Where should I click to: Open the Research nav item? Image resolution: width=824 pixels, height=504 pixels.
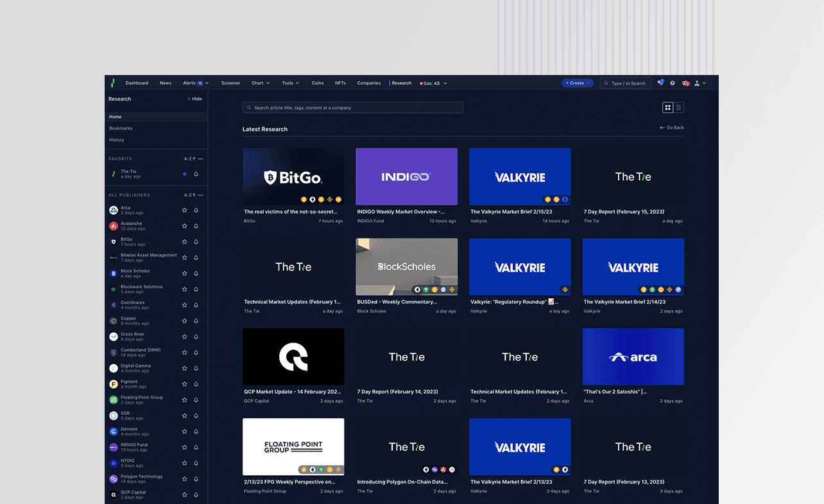(402, 83)
